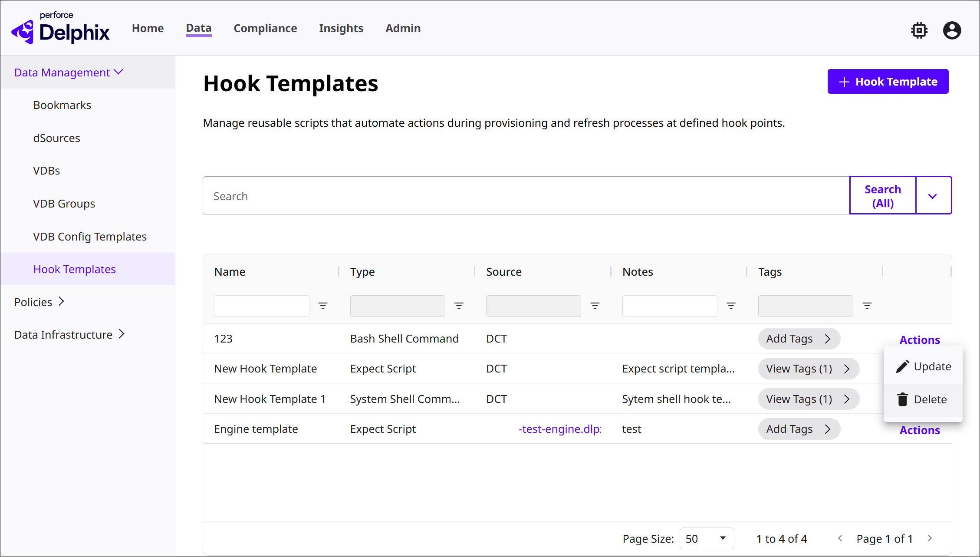
Task: Expand the Data Infrastructure section
Action: 69,335
